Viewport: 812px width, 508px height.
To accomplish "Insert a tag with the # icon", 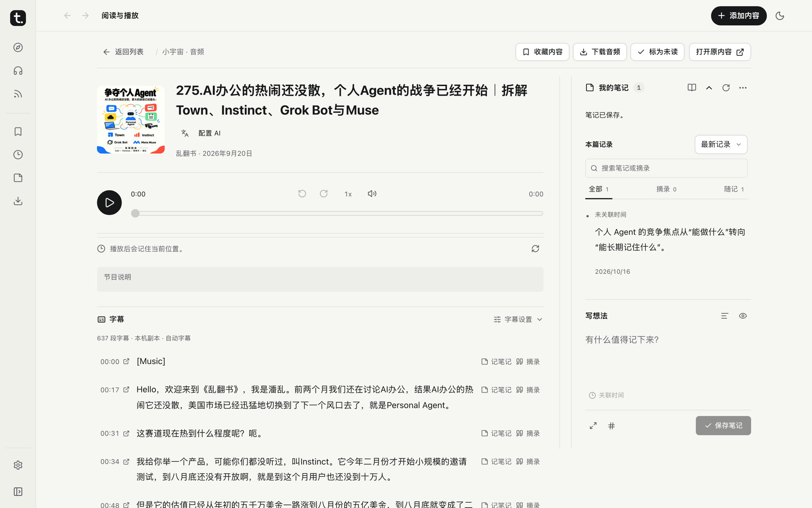I will click(x=611, y=426).
